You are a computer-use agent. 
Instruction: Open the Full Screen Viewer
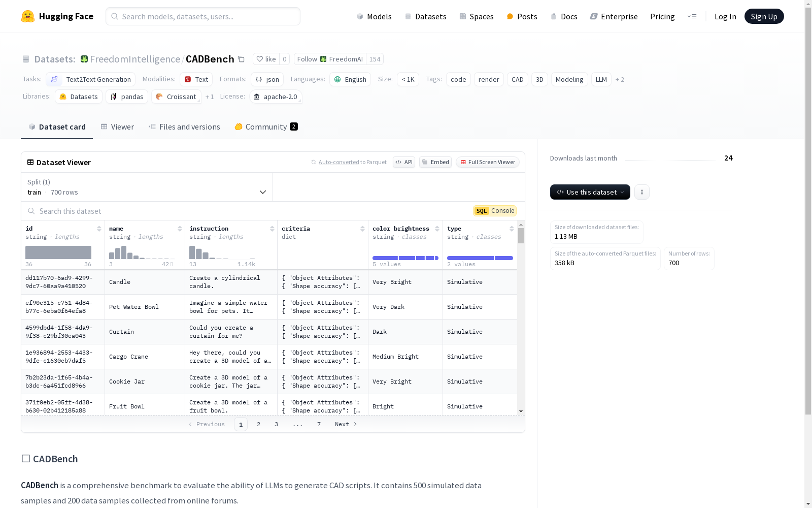tap(488, 162)
